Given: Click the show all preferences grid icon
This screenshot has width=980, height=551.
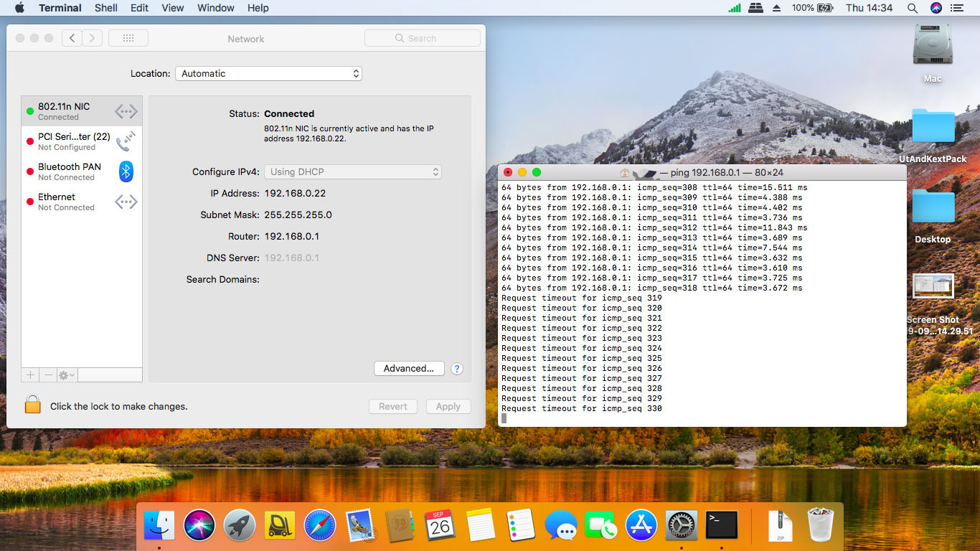Looking at the screenshot, I should coord(128,39).
